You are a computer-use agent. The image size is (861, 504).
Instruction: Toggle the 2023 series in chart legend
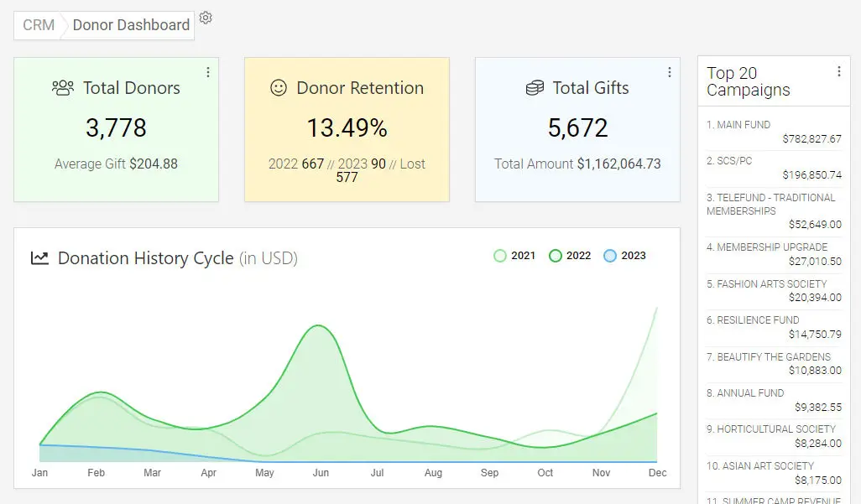(625, 256)
